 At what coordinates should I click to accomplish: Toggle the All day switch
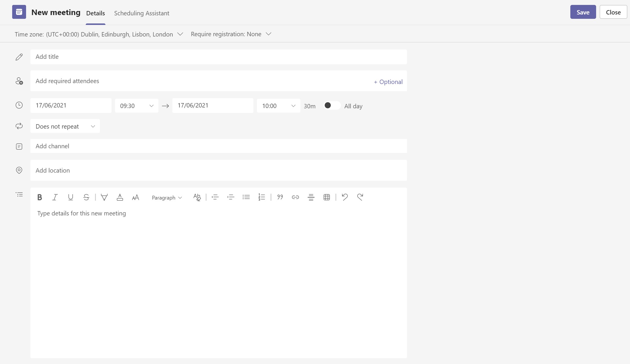[332, 105]
